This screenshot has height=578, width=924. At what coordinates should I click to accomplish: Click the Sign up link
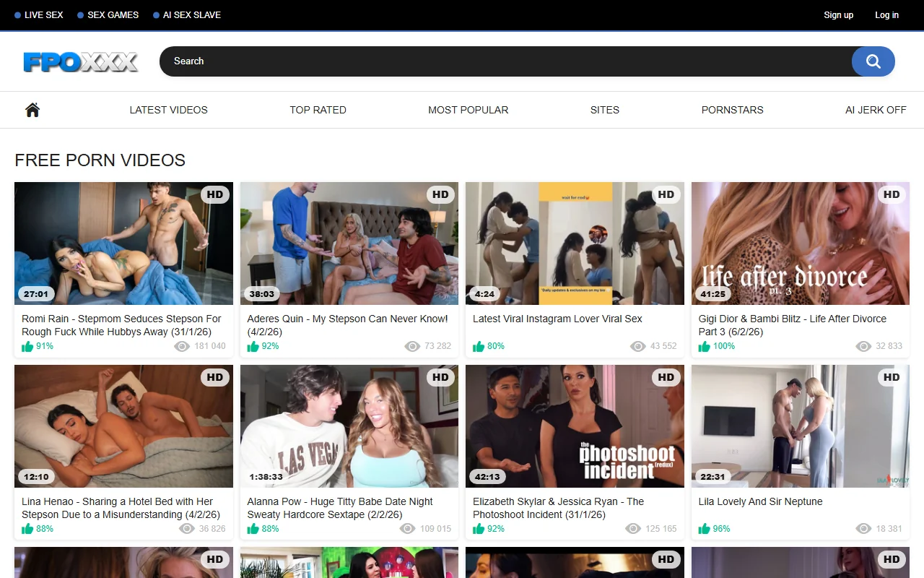coord(838,14)
